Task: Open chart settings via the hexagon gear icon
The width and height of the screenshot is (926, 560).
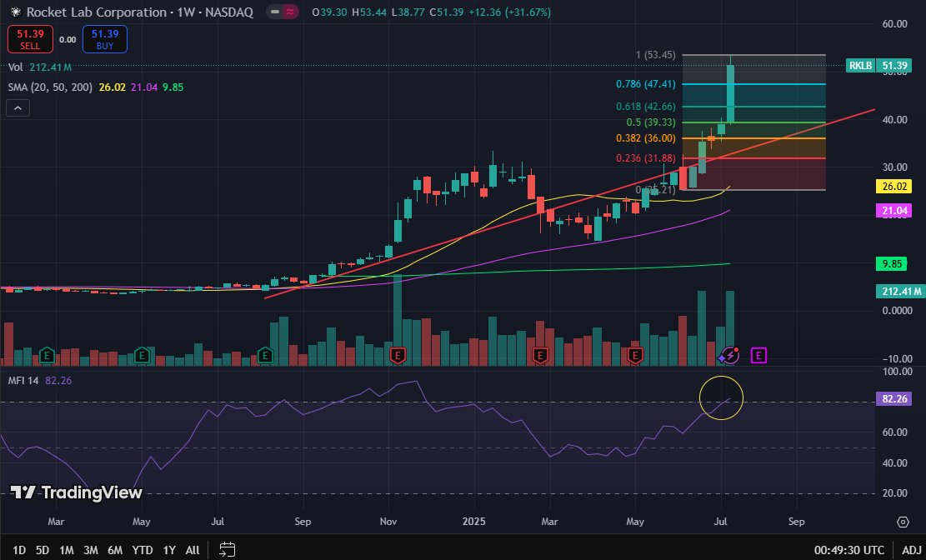Action: tap(903, 522)
